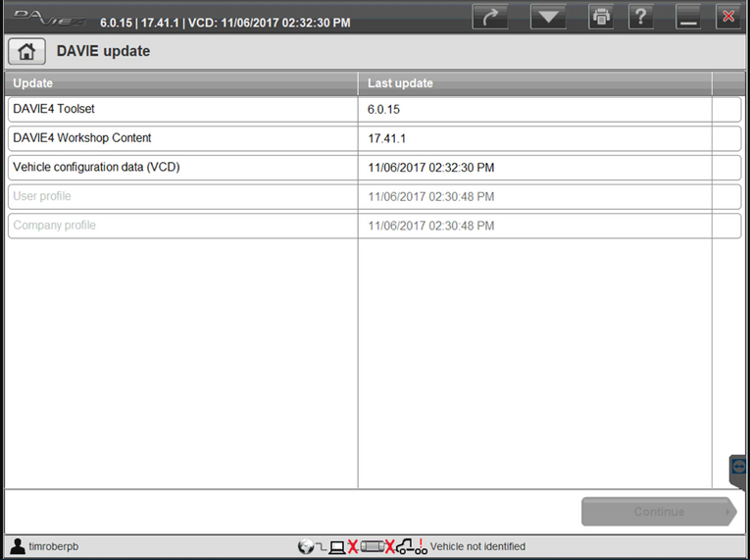This screenshot has height=560, width=750.
Task: Open help with the question mark icon
Action: point(641,17)
